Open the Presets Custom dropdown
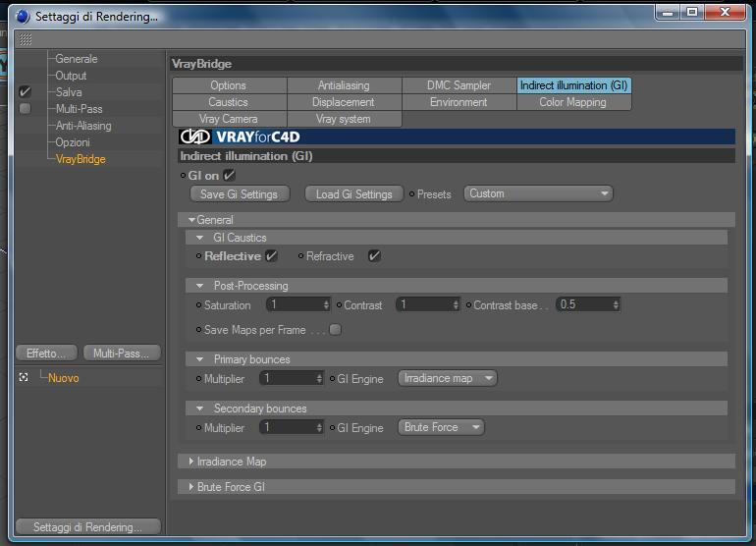756x546 pixels. [x=538, y=193]
